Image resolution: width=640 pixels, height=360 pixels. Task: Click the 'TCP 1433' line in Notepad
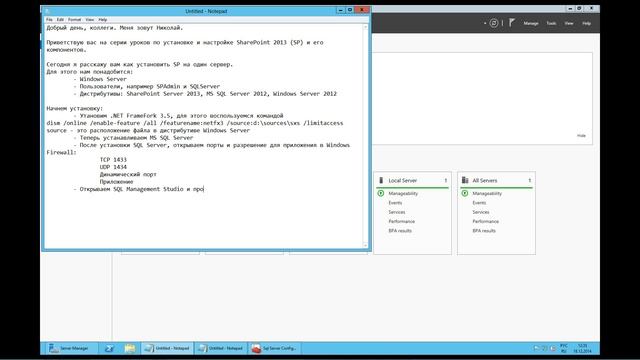click(113, 160)
